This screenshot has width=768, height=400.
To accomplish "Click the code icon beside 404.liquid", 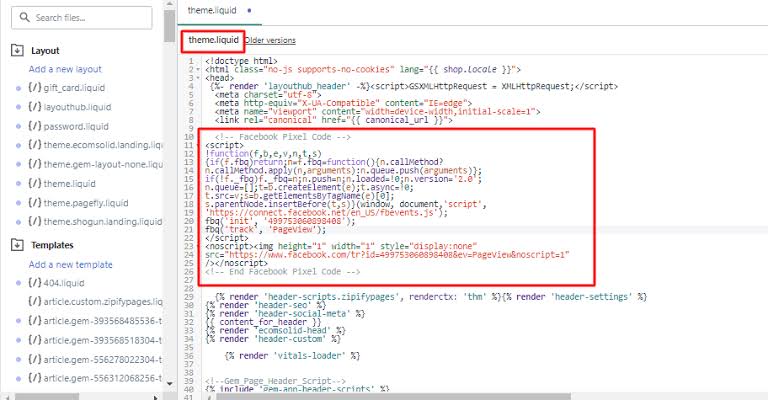I will tap(34, 283).
